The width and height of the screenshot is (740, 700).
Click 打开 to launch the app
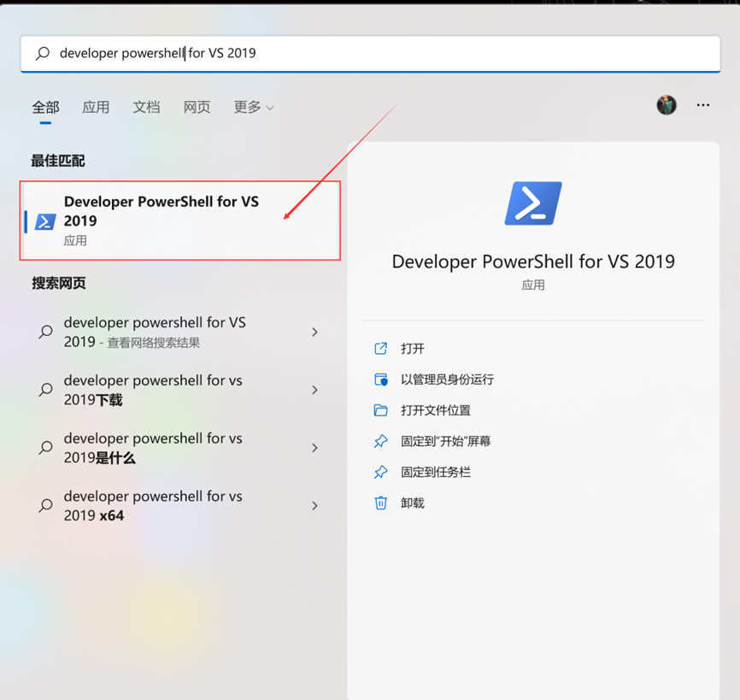click(x=413, y=349)
